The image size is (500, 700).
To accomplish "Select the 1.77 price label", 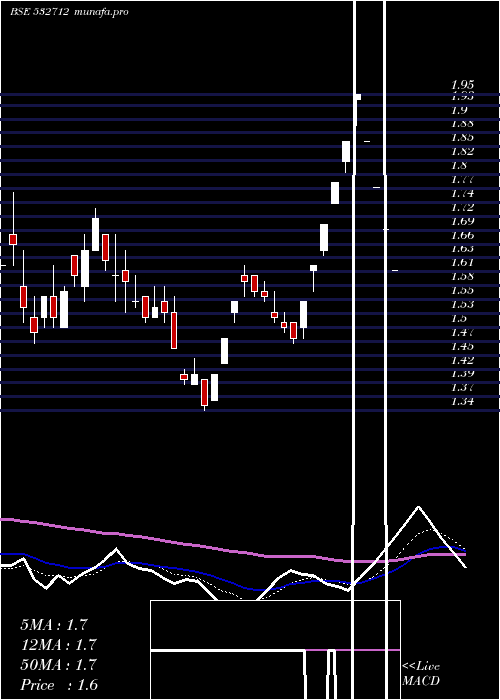I will coord(462,179).
